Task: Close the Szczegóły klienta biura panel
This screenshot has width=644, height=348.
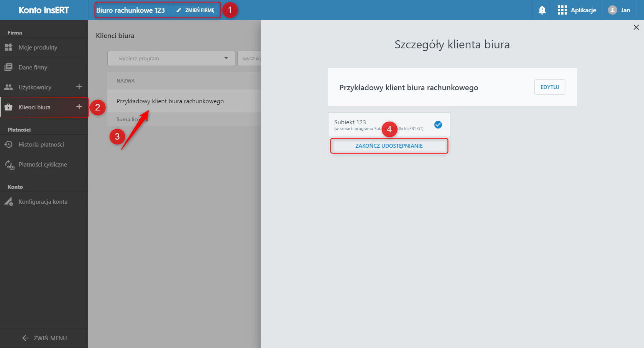Action: coord(636,27)
